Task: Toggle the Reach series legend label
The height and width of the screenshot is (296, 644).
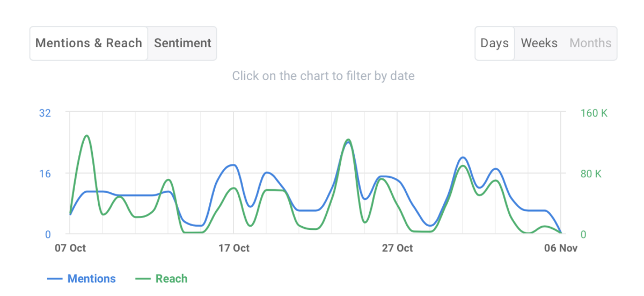Action: (x=171, y=279)
